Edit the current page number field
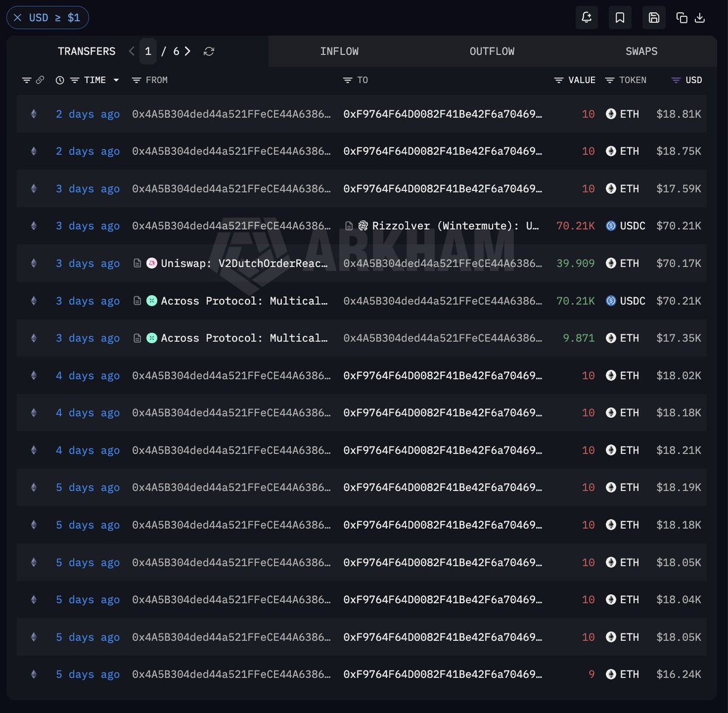The image size is (728, 713). pyautogui.click(x=148, y=52)
